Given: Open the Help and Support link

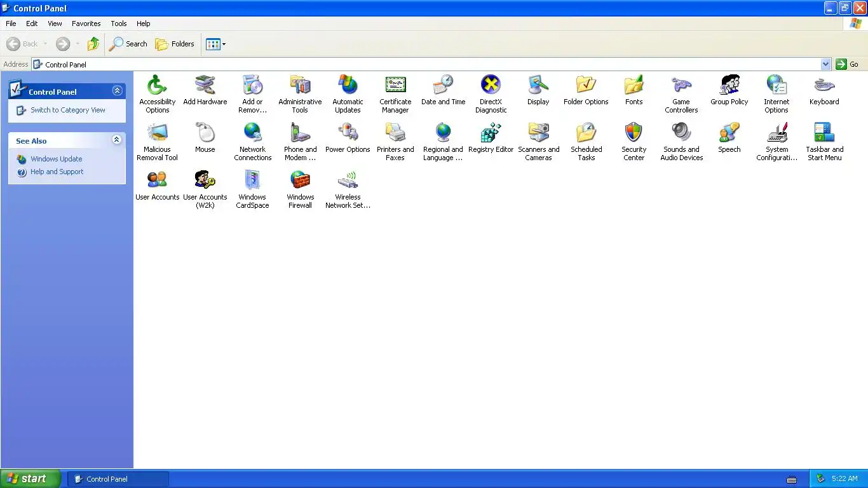Looking at the screenshot, I should (57, 172).
